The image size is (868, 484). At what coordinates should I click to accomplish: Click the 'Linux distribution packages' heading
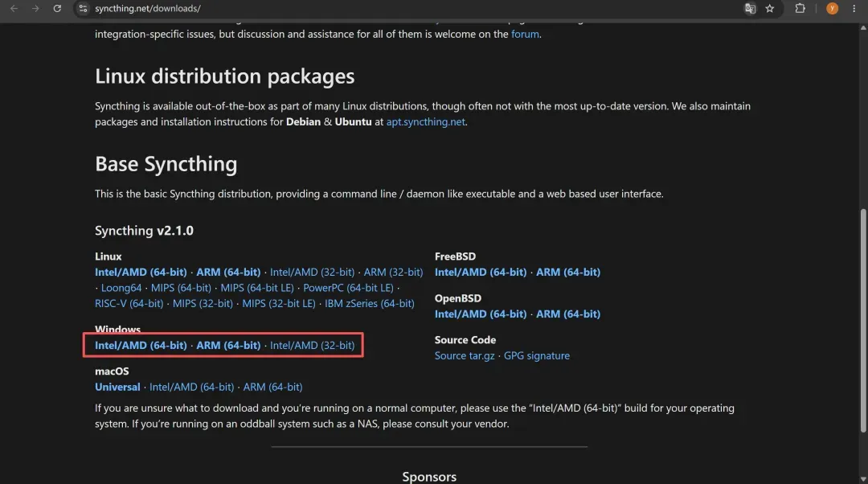tap(225, 76)
